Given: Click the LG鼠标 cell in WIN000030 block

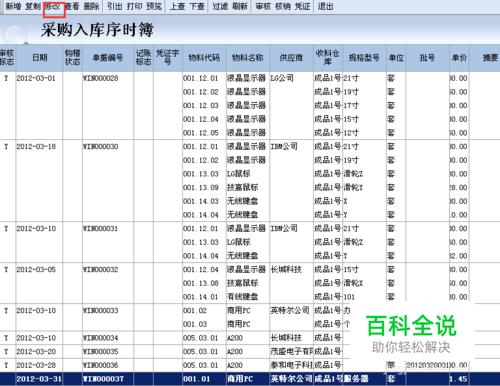Looking at the screenshot, I should (x=239, y=174).
